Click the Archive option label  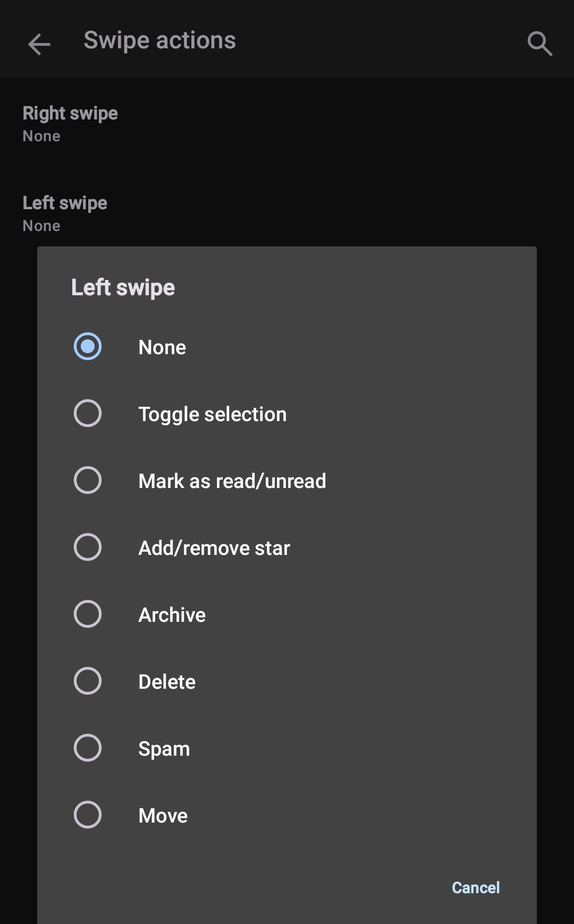point(172,615)
